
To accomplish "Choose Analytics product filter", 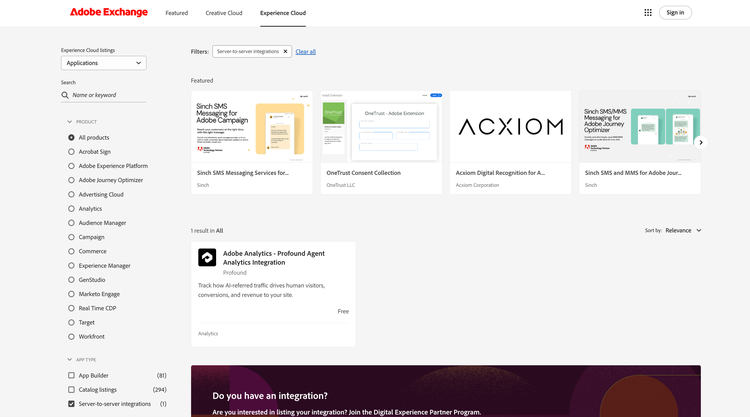I will pyautogui.click(x=71, y=208).
